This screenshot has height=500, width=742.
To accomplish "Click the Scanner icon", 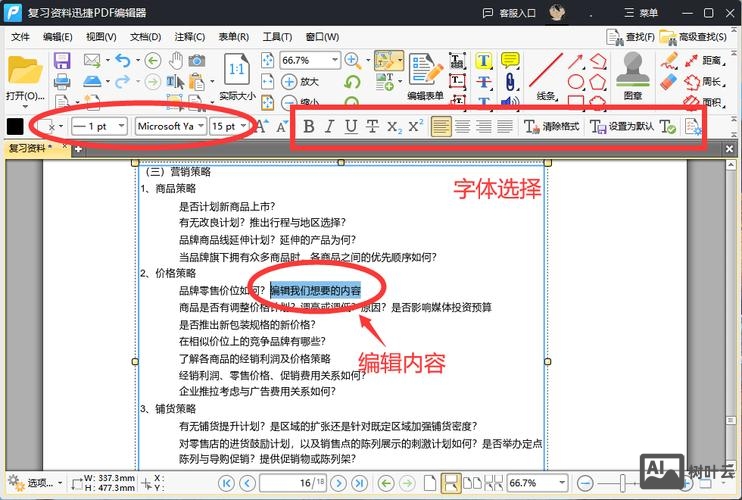I will 92,82.
